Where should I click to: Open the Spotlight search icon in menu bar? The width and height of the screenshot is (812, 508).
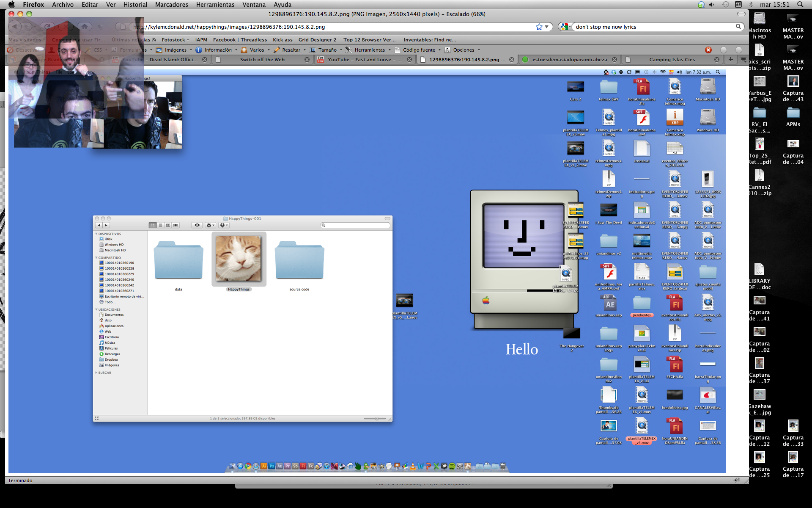[800, 4]
